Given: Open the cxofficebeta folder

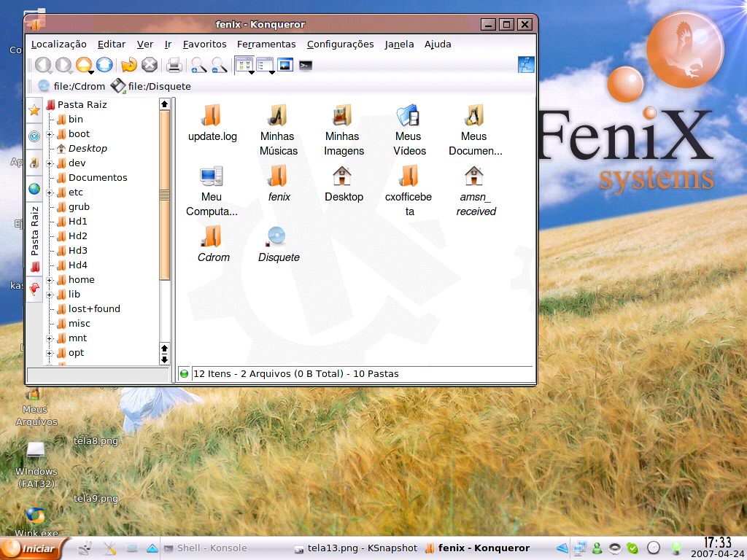Looking at the screenshot, I should pos(409,191).
